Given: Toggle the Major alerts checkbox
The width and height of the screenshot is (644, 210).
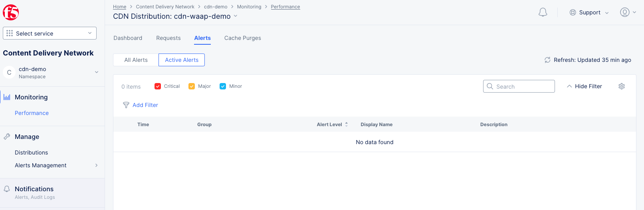Looking at the screenshot, I should [192, 86].
